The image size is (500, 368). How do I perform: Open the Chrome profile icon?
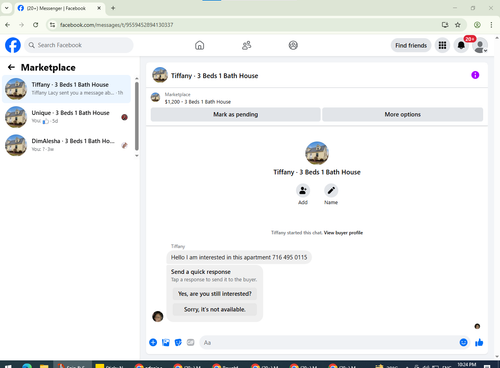[477, 25]
